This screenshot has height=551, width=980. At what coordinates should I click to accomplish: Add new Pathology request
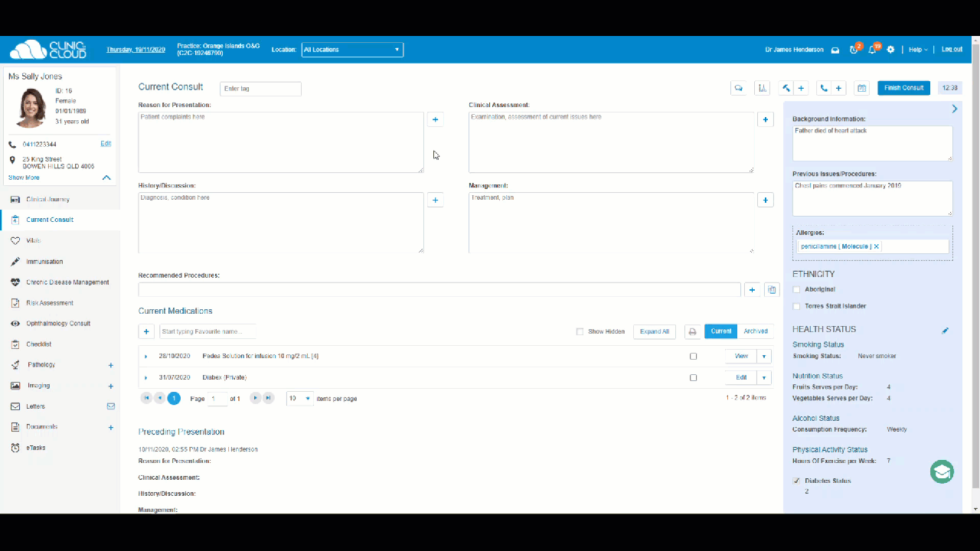coord(111,365)
